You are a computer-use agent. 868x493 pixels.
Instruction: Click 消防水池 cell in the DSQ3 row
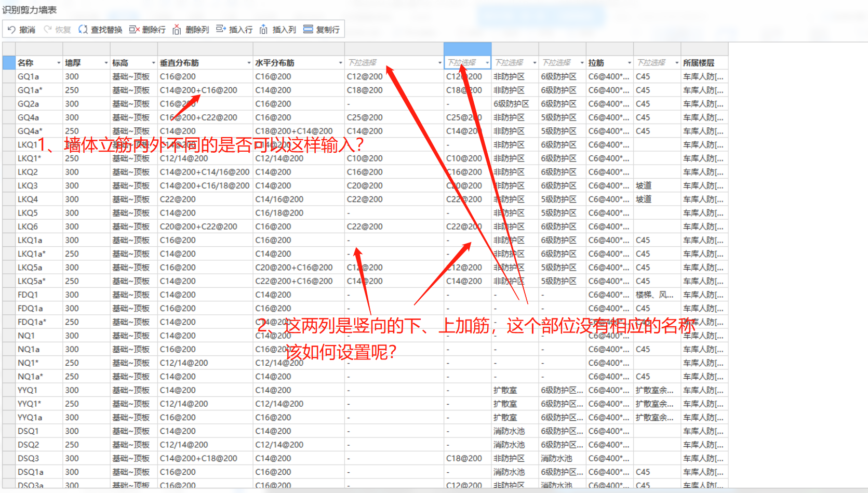point(563,458)
